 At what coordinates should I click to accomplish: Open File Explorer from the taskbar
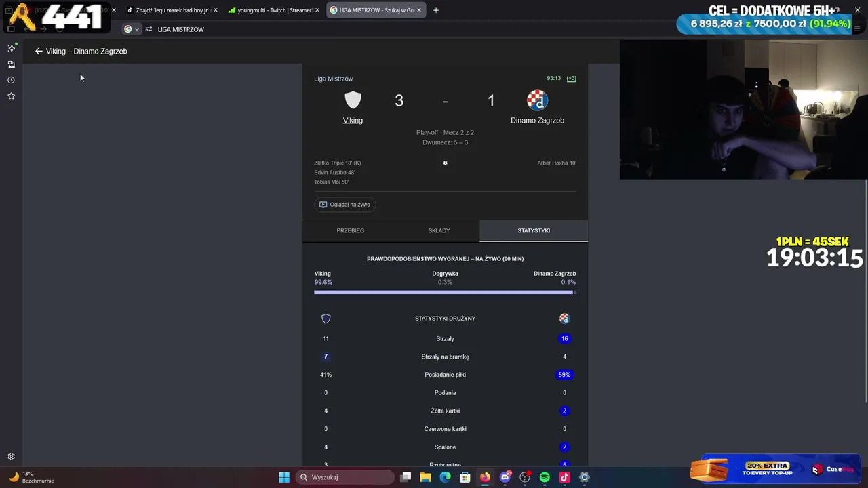click(425, 477)
